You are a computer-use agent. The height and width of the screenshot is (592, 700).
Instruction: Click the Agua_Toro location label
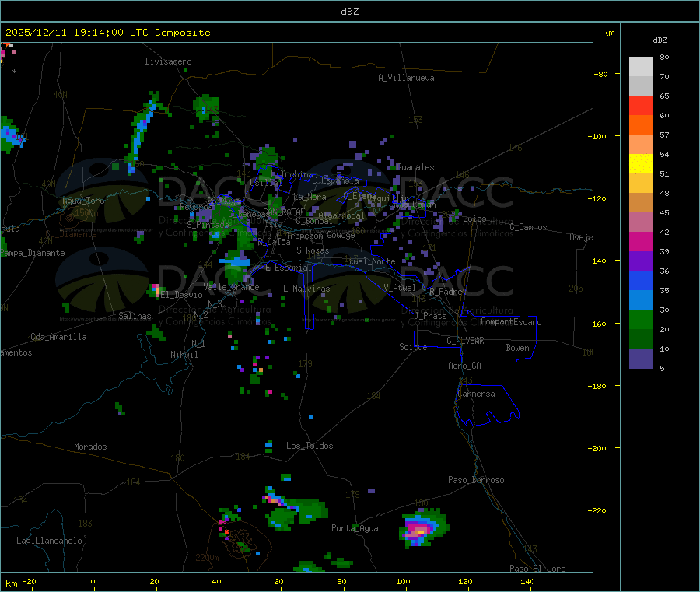(83, 201)
